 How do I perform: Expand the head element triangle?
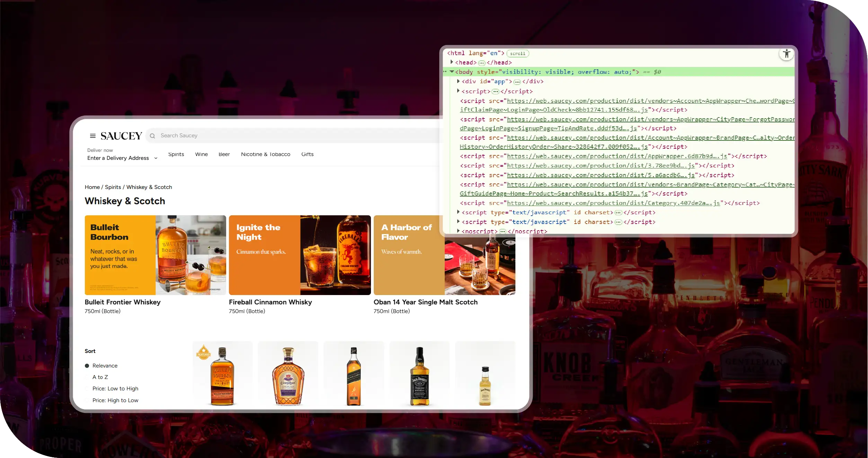452,62
